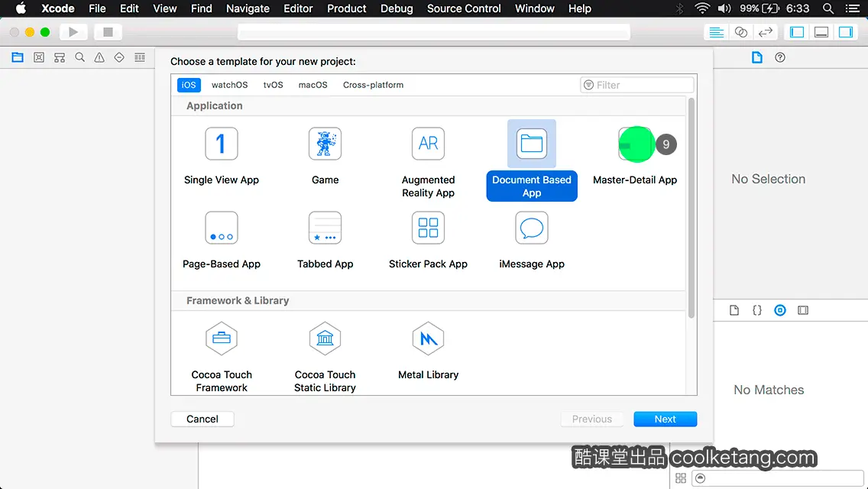868x489 pixels.
Task: Click the volume icon in menu bar
Action: (x=724, y=8)
